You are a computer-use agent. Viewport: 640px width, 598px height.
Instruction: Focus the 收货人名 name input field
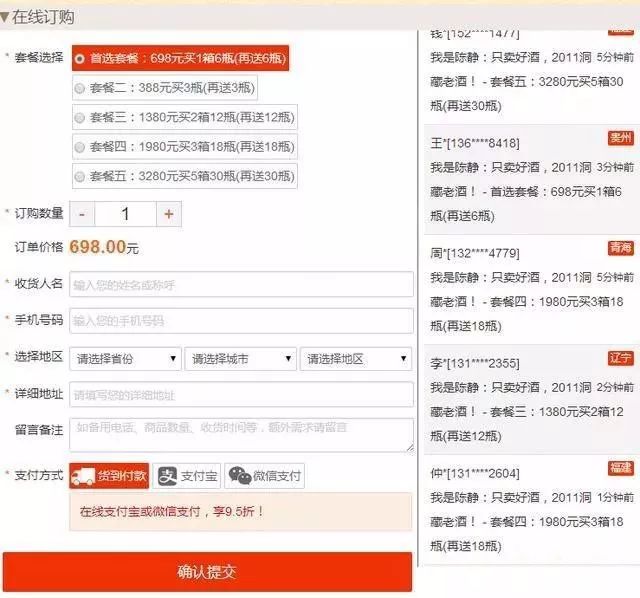(x=241, y=284)
